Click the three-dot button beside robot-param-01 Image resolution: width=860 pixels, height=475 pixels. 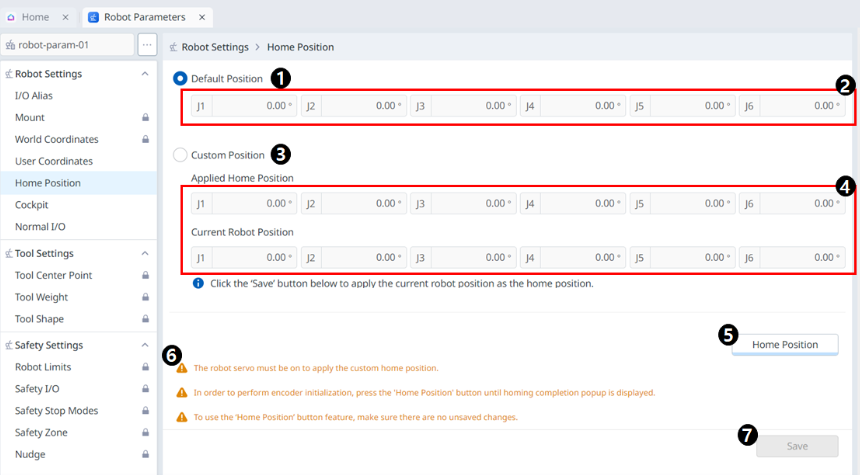(x=147, y=45)
